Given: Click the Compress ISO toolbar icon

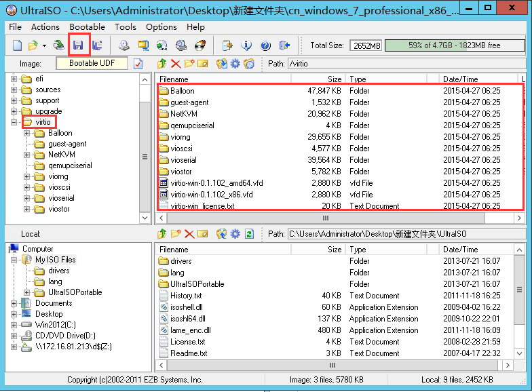Looking at the screenshot, I should pyautogui.click(x=143, y=45).
